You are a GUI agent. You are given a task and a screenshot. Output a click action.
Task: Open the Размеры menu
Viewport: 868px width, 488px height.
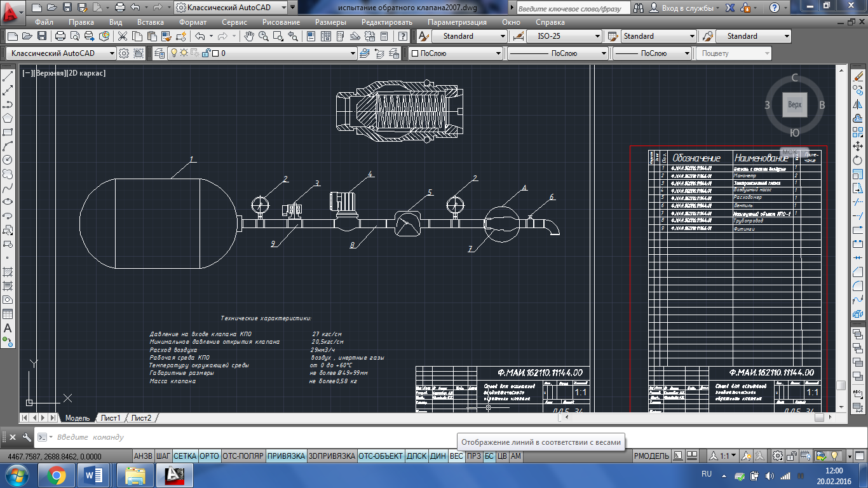330,22
